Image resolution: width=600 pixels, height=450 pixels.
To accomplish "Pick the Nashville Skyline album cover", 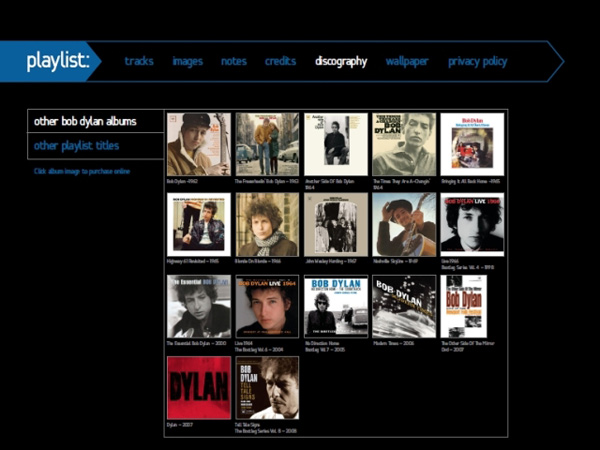I will [x=404, y=225].
